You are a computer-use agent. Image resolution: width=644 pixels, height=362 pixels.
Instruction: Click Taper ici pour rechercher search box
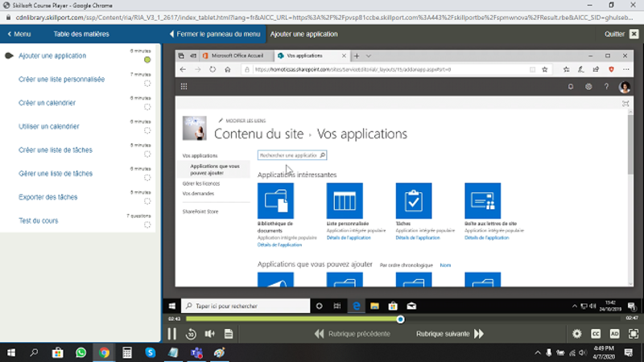246,306
